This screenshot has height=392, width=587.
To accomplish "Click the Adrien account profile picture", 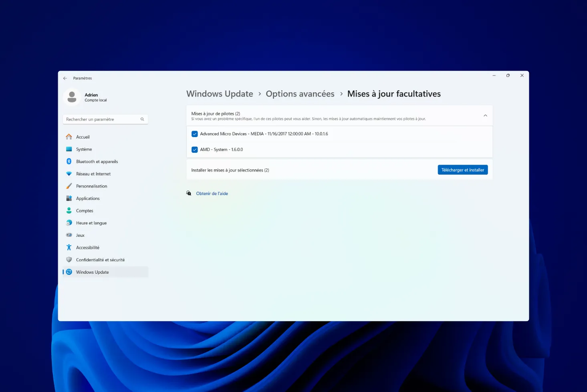I will 72,97.
